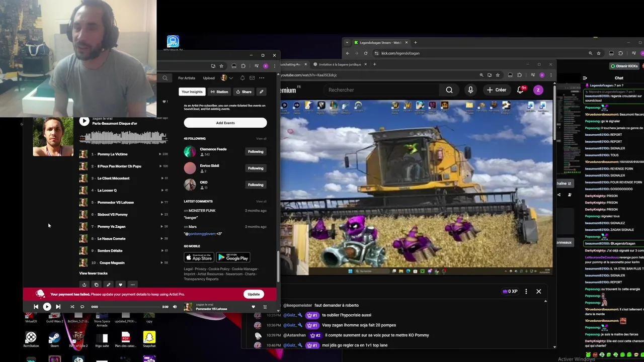Viewport: 644px width, 362px height.
Task: Open the Upload page in SoundCloud
Action: tap(209, 78)
